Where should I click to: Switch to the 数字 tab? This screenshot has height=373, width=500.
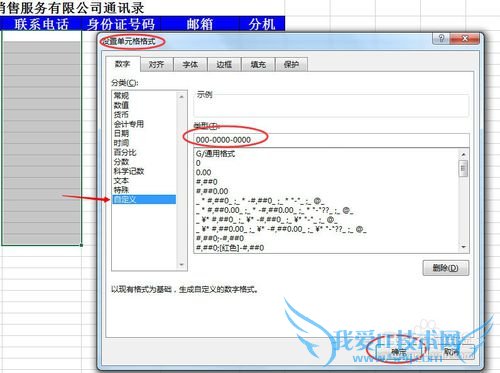point(122,64)
